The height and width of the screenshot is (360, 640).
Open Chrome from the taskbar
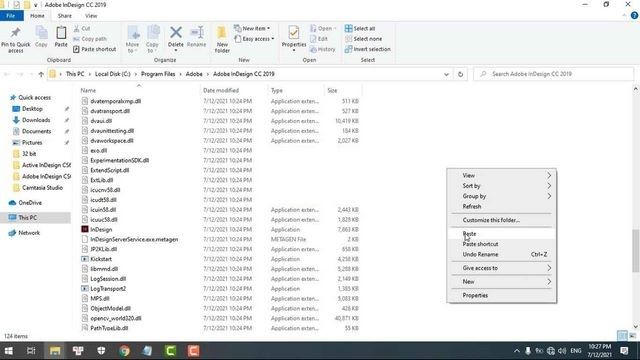tap(124, 351)
